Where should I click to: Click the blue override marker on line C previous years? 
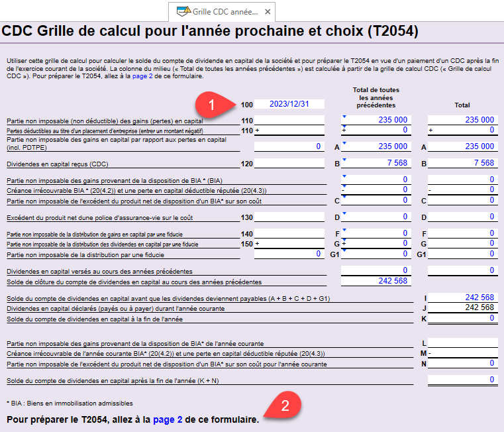pyautogui.click(x=344, y=197)
